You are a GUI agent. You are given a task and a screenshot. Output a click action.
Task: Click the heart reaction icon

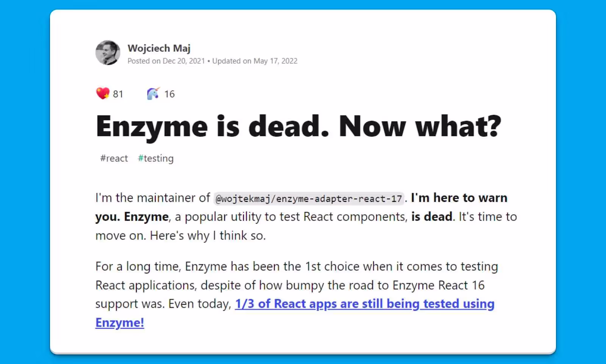click(103, 93)
